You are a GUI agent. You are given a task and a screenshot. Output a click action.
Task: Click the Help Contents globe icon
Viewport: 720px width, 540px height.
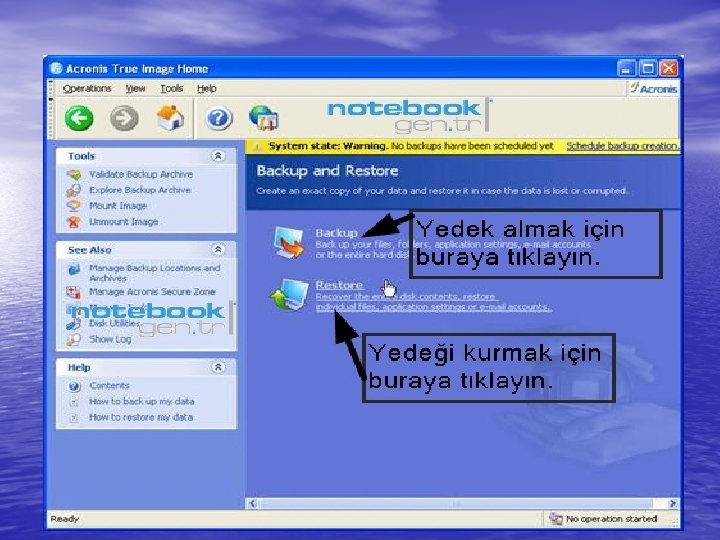click(x=74, y=386)
